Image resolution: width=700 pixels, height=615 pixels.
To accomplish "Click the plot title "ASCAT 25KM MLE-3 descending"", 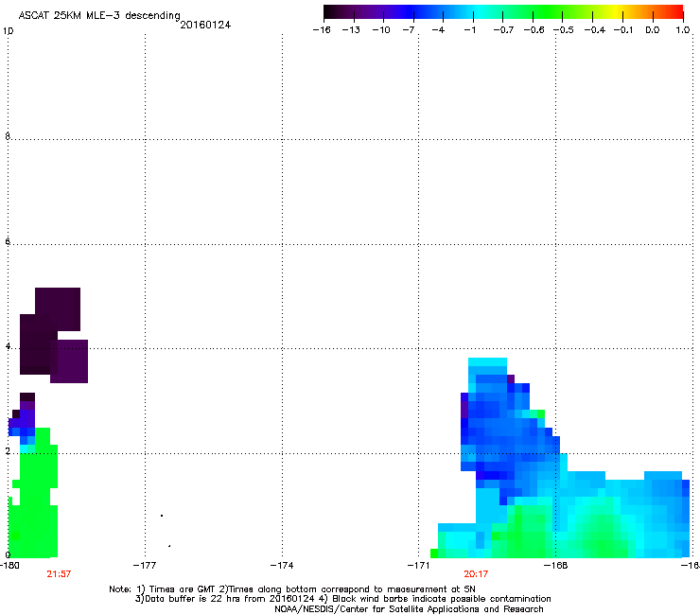I will click(99, 15).
